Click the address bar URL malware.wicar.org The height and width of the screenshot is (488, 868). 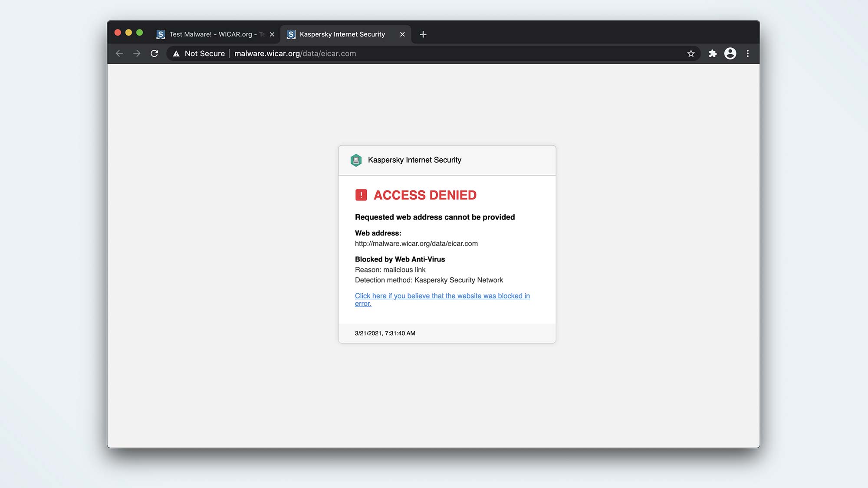(295, 54)
